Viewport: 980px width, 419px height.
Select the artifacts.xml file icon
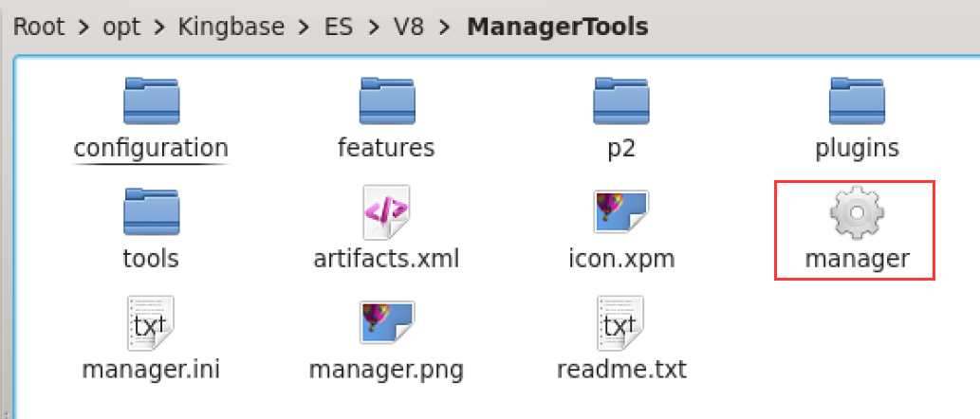click(386, 212)
